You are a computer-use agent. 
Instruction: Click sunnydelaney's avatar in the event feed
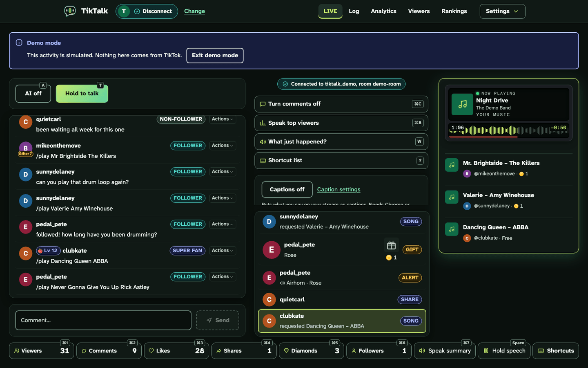point(269,222)
